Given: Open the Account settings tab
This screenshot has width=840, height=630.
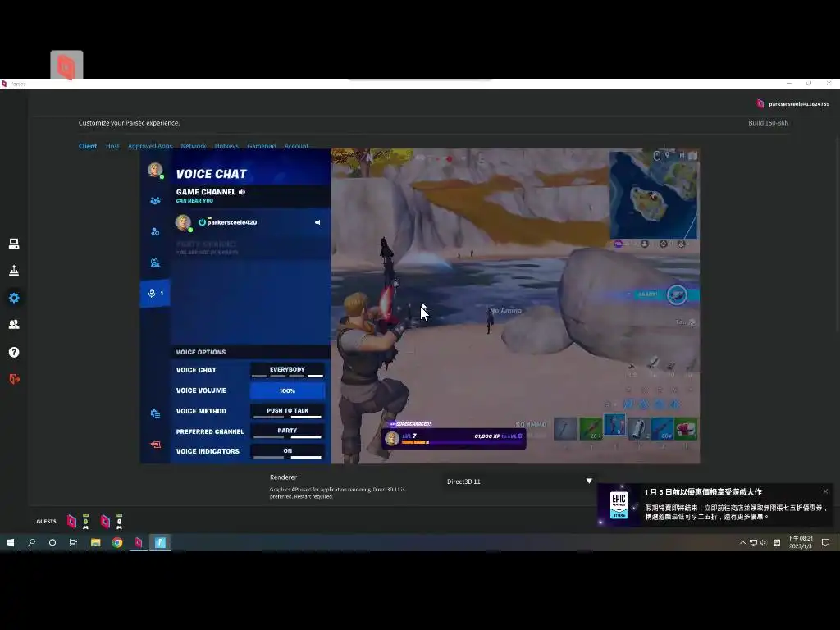Looking at the screenshot, I should 296,146.
